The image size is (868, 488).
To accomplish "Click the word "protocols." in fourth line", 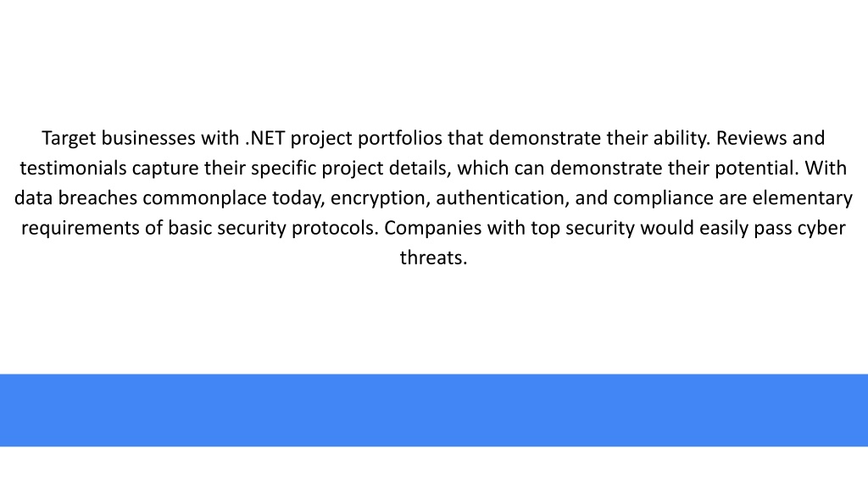I will (335, 228).
